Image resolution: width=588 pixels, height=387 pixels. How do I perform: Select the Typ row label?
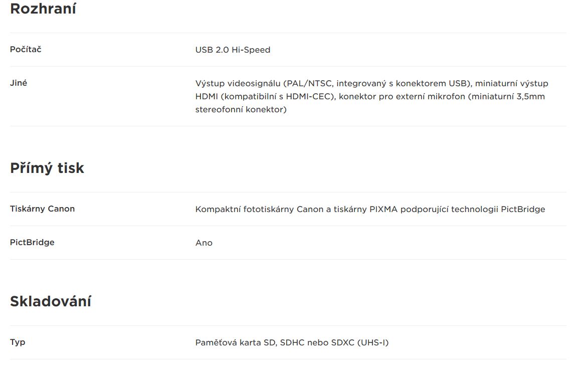(18, 342)
